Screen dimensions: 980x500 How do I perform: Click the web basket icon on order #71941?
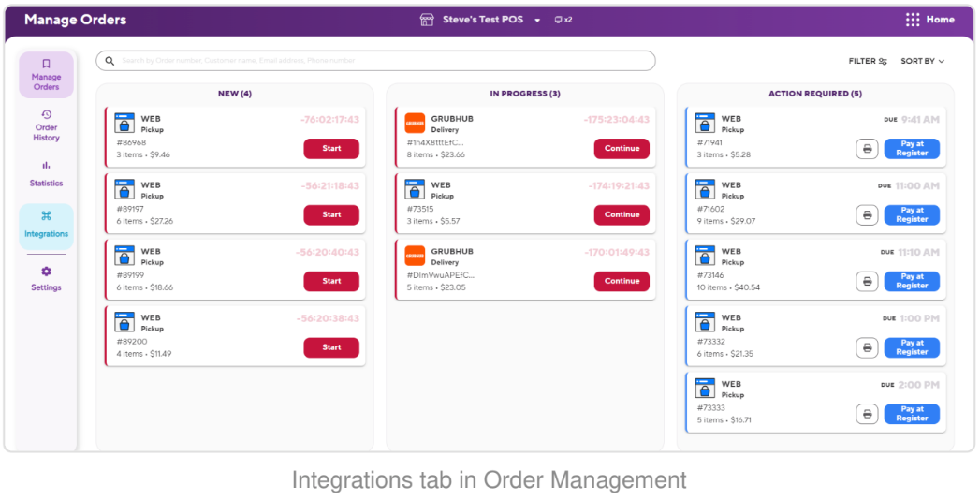pos(705,123)
